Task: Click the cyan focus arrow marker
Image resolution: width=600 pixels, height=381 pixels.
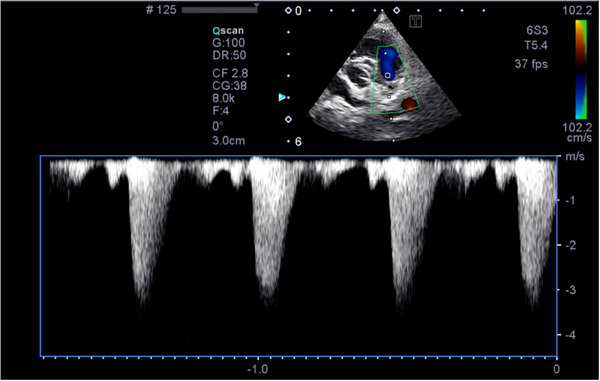Action: tap(282, 97)
